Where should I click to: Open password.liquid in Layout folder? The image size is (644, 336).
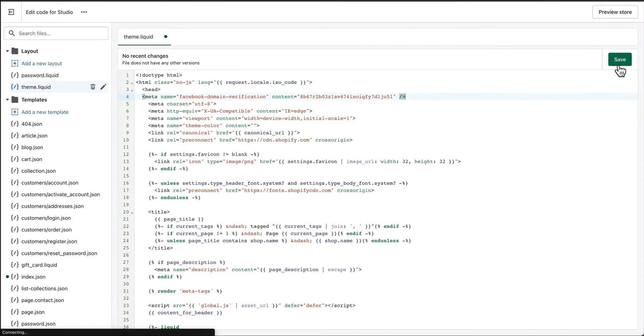(x=40, y=75)
